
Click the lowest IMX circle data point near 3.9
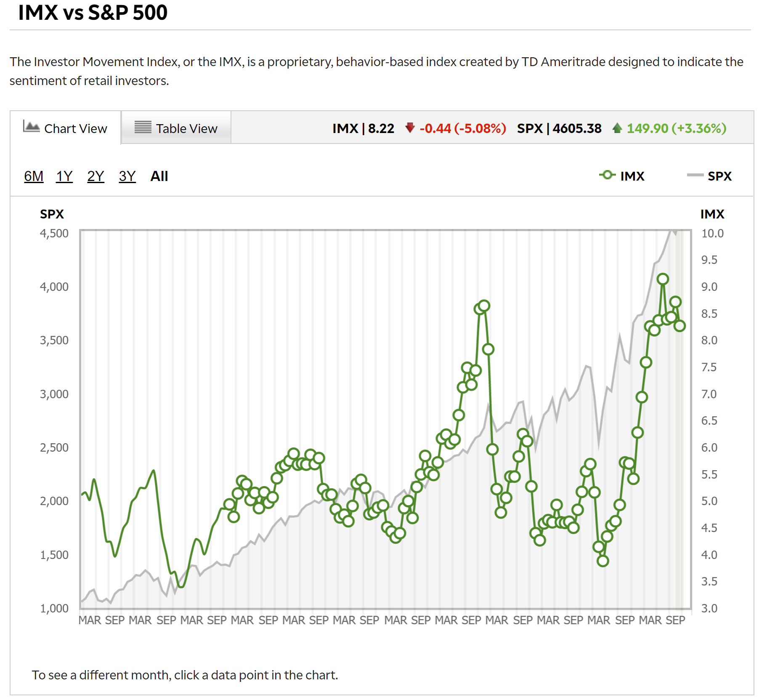tap(602, 561)
